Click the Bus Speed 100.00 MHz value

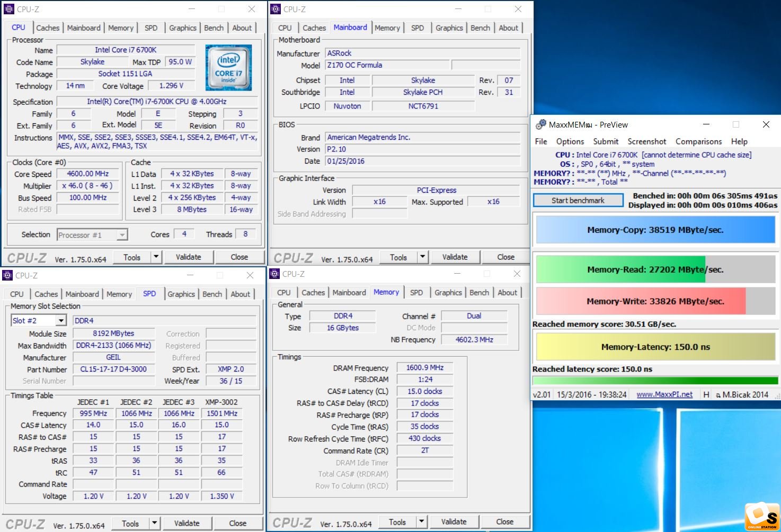coord(87,198)
